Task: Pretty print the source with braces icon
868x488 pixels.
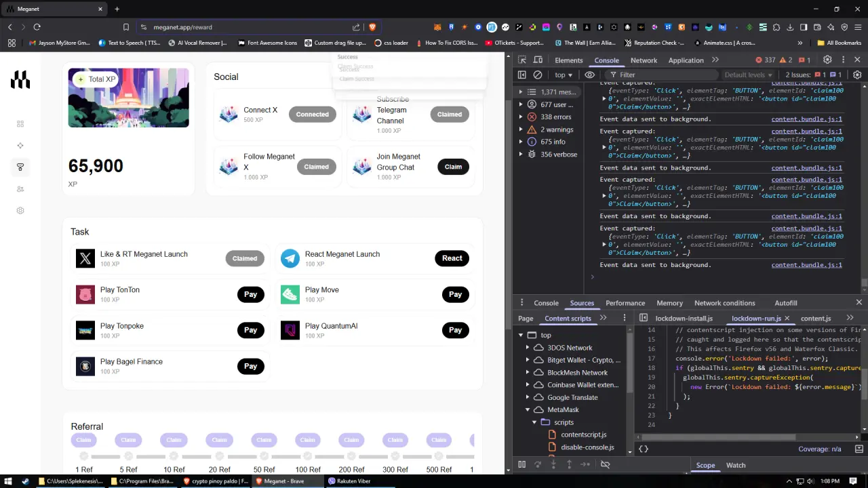Action: click(x=644, y=449)
